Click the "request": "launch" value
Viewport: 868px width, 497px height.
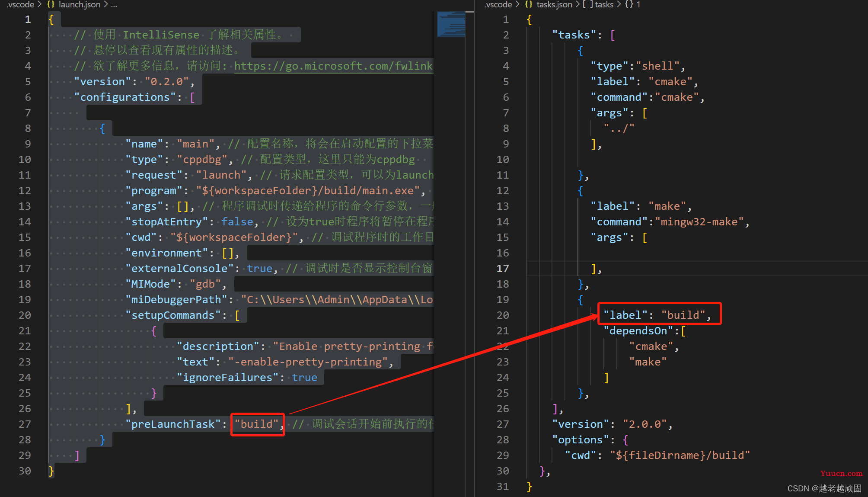click(221, 175)
